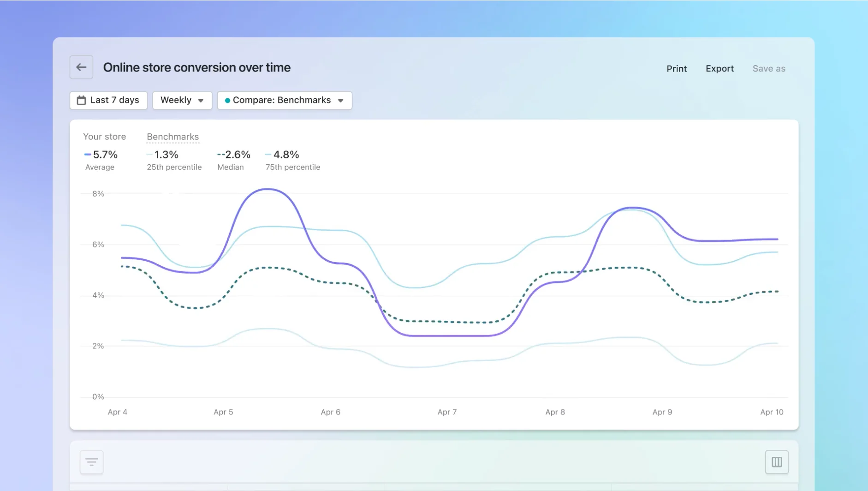The width and height of the screenshot is (868, 491).
Task: Toggle the Median benchmark series off
Action: pos(233,159)
